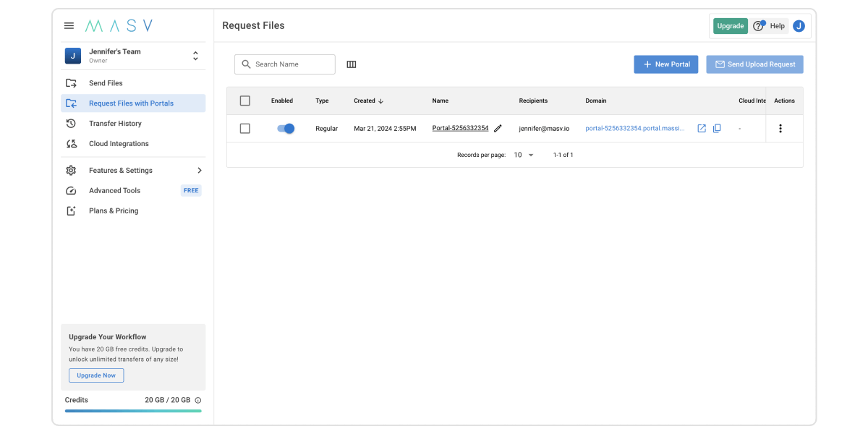
Task: Select all rows via header checkbox
Action: [244, 101]
